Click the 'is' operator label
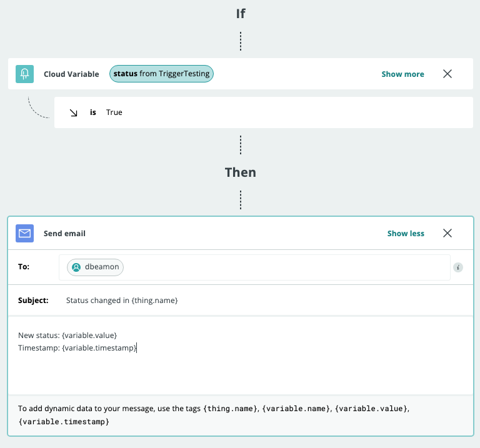Viewport: 480px width, 448px height. 92,112
